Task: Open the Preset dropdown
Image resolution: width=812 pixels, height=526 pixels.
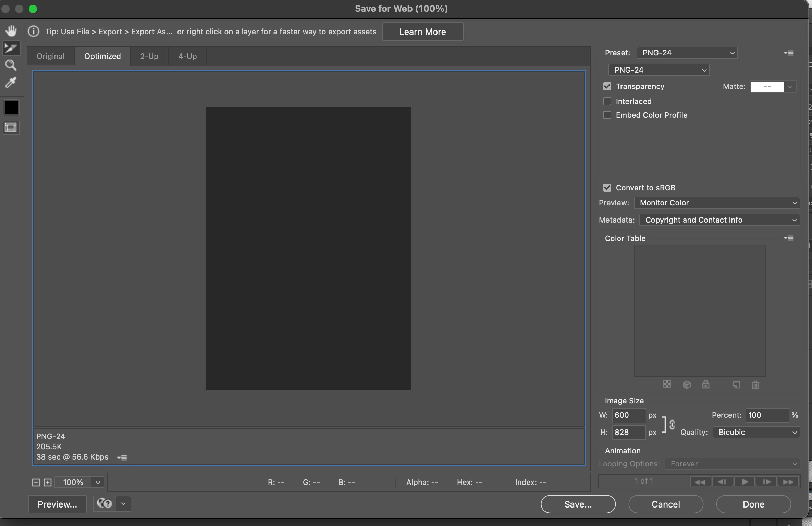Action: coord(687,53)
